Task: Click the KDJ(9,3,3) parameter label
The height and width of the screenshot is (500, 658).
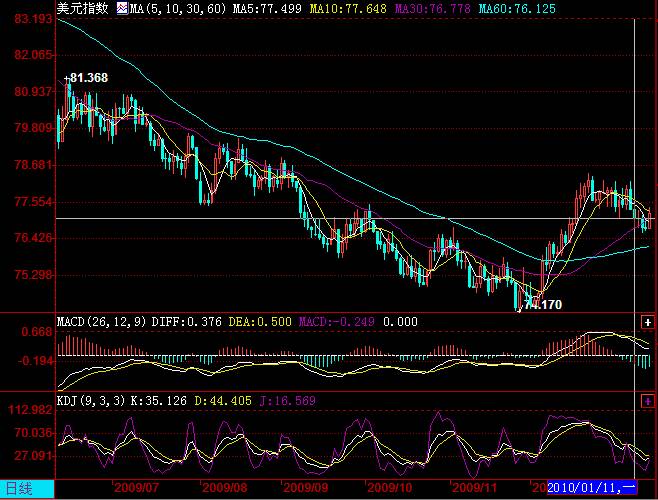Action: click(x=91, y=401)
